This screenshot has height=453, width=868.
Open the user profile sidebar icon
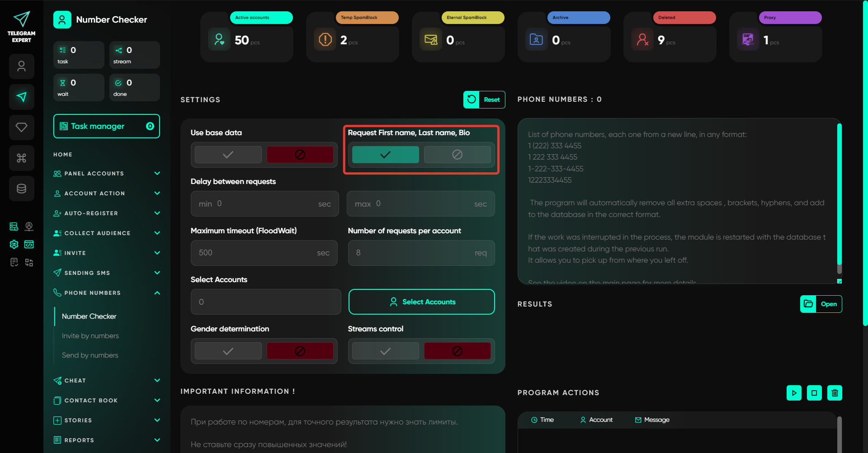pyautogui.click(x=21, y=66)
